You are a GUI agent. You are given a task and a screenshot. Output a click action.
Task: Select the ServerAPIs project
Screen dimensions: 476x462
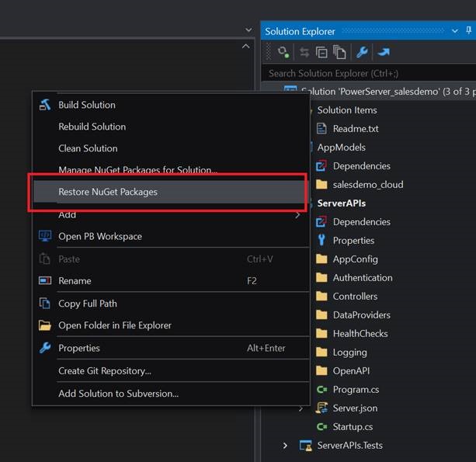(x=341, y=203)
